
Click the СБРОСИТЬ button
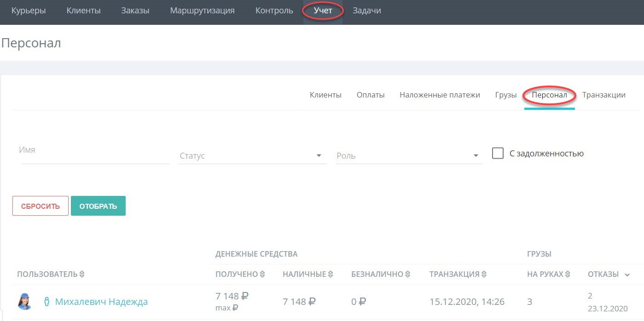[41, 206]
